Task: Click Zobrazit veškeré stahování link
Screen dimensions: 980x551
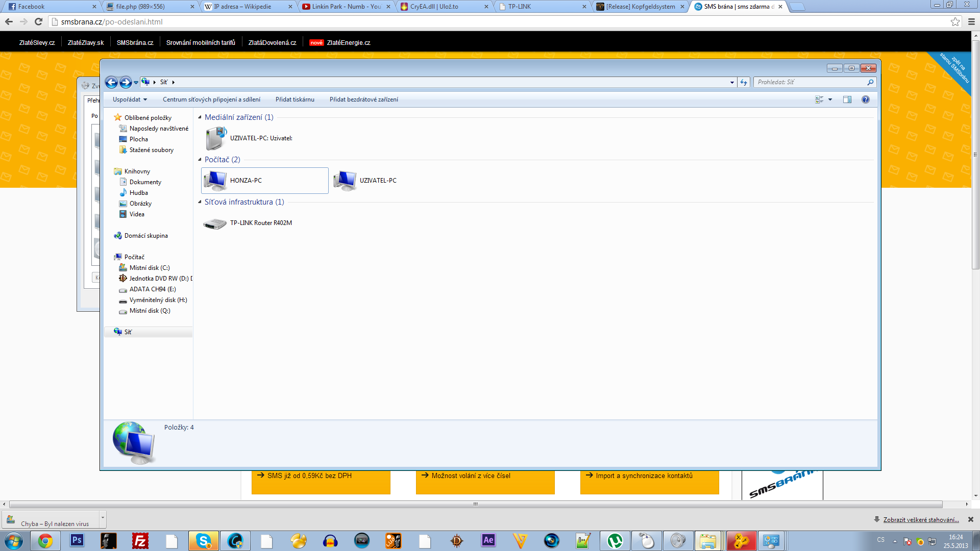Action: point(921,519)
